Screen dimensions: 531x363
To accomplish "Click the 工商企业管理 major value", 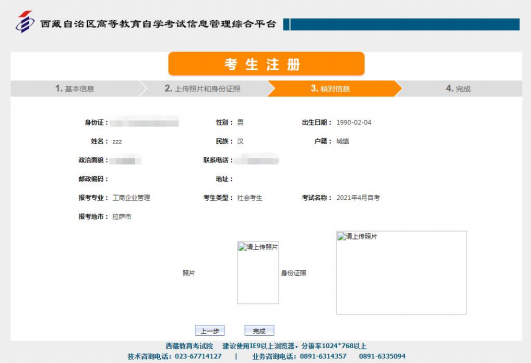I will [x=131, y=198].
